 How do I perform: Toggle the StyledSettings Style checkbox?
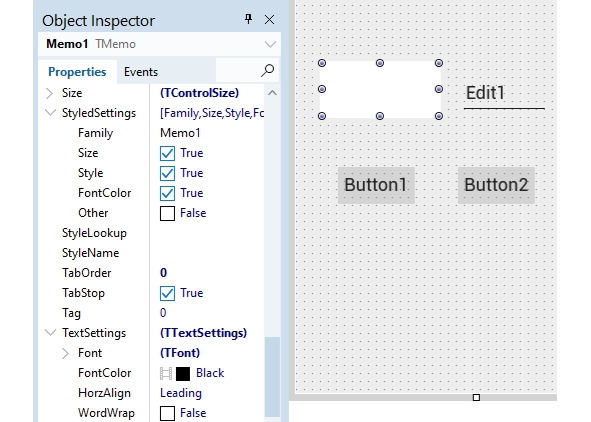coord(167,173)
